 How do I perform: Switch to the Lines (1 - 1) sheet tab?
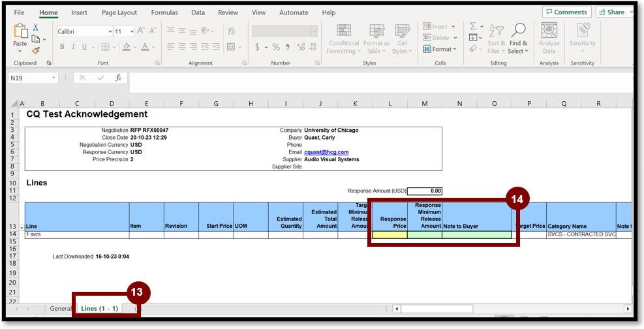coord(99,308)
